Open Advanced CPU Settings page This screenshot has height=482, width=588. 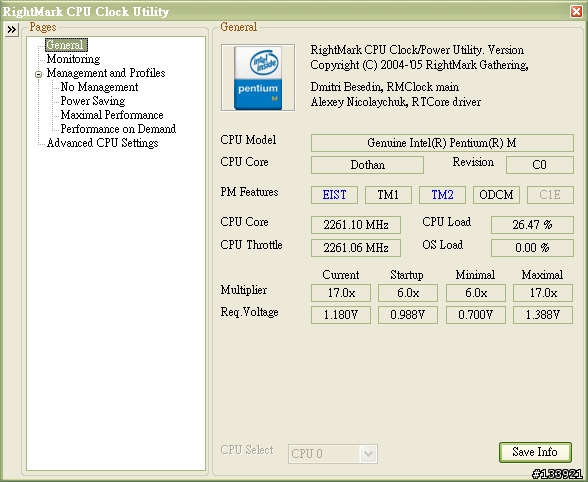[102, 143]
